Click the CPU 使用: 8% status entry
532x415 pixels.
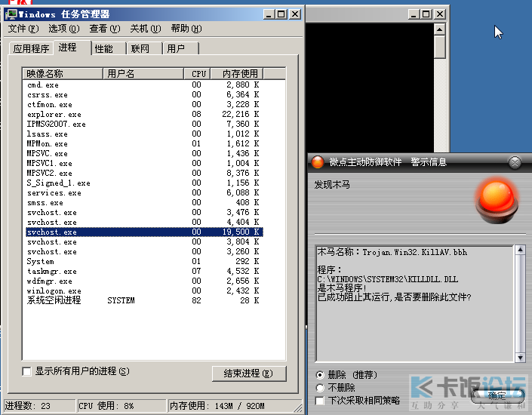click(x=121, y=406)
